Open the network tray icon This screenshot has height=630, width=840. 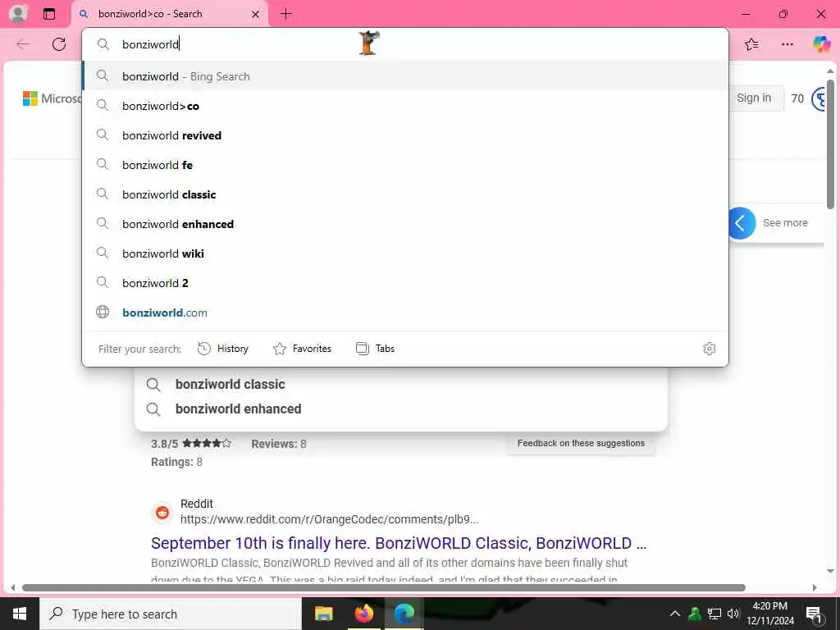tap(714, 614)
